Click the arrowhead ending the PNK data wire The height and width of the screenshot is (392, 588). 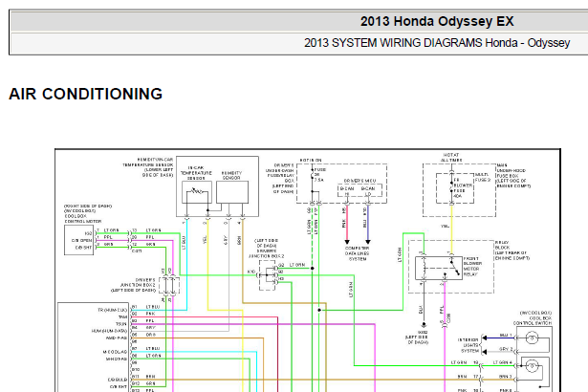coord(347,242)
